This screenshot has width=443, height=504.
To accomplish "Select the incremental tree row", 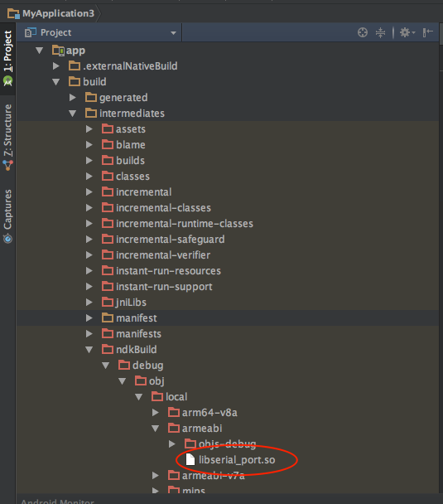I will [x=228, y=192].
